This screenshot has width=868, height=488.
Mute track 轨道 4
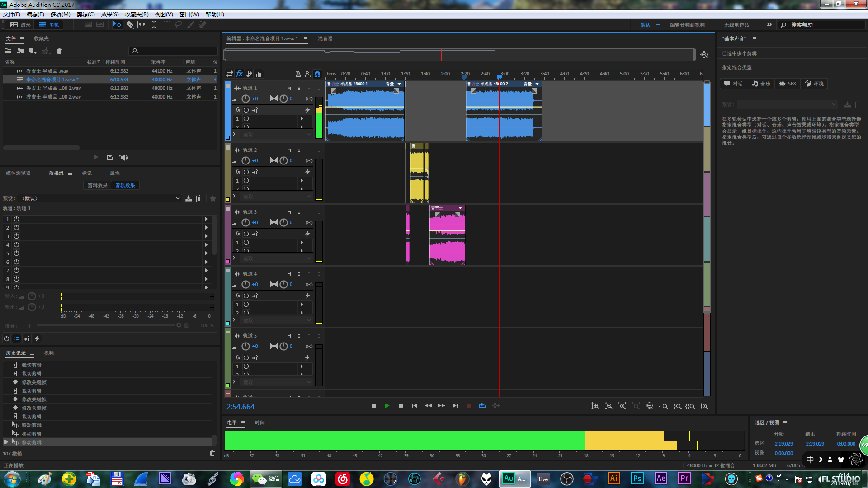[289, 274]
